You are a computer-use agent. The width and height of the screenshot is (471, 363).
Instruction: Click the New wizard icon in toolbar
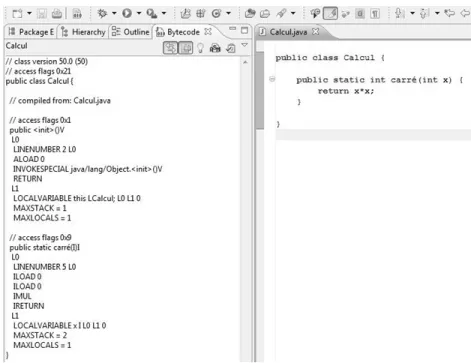click(17, 14)
